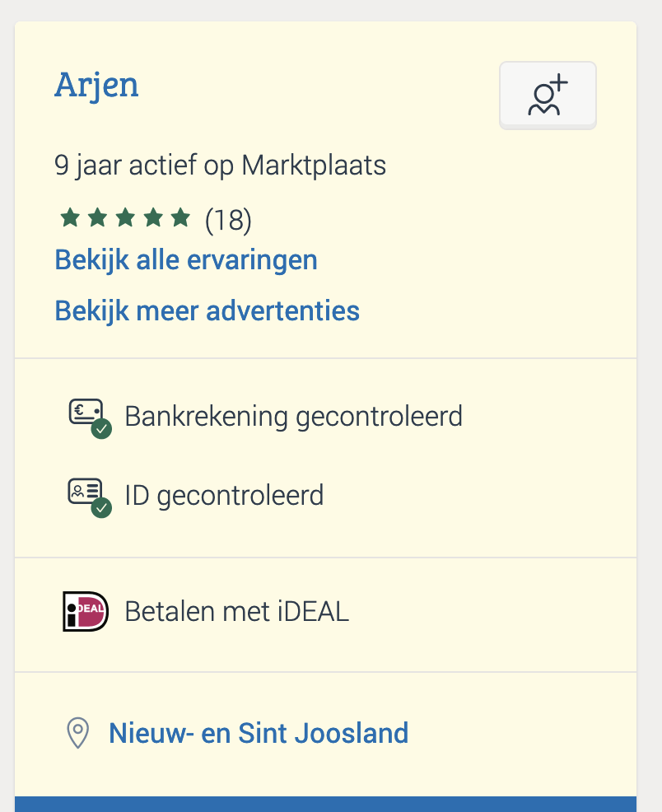Viewport: 662px width, 812px height.
Task: Click the first green rating star
Action: click(x=70, y=218)
